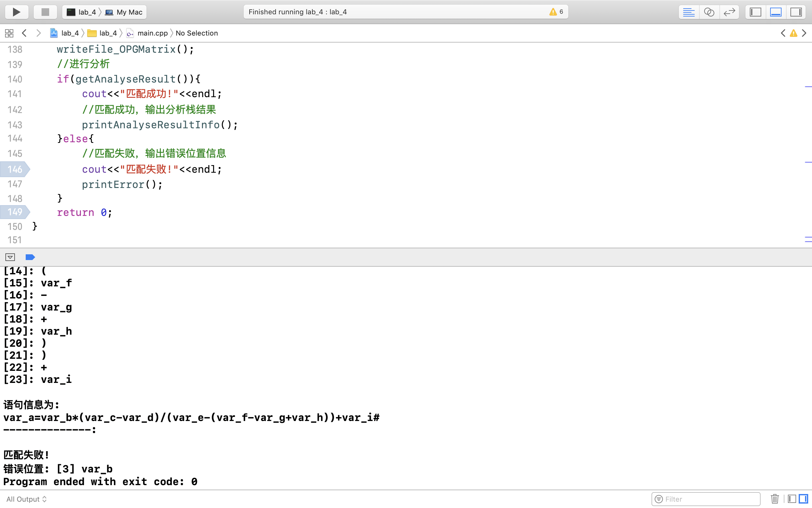Screen dimensions: 812x508
Task: Run the lab_4 scheme with Play button
Action: 16,12
